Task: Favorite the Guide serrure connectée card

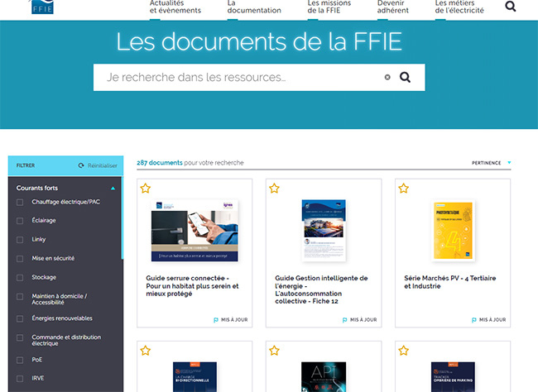Action: 145,189
